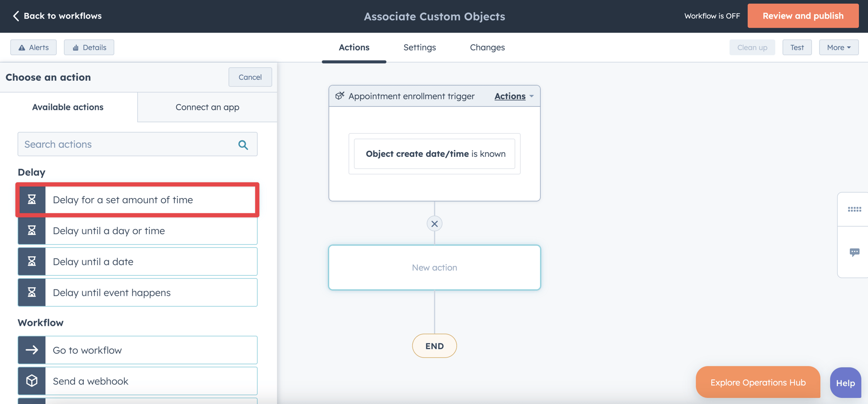Open the Changes tab

(487, 47)
